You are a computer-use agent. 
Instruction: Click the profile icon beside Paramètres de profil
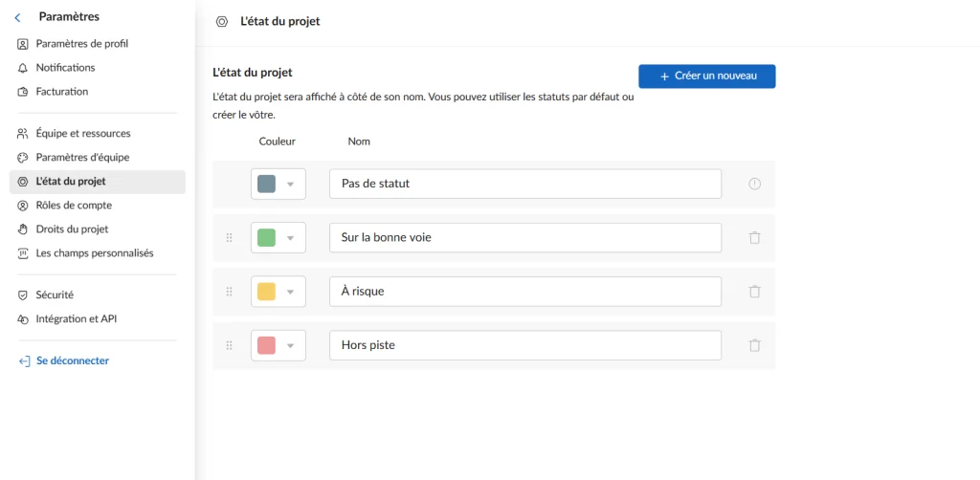[x=23, y=44]
